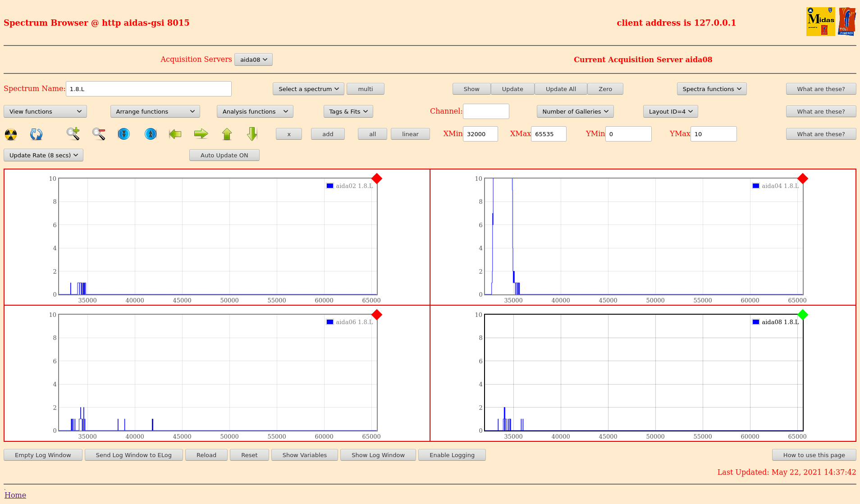Click the blue double up-arrow icon
This screenshot has height=504, width=860.
point(151,134)
